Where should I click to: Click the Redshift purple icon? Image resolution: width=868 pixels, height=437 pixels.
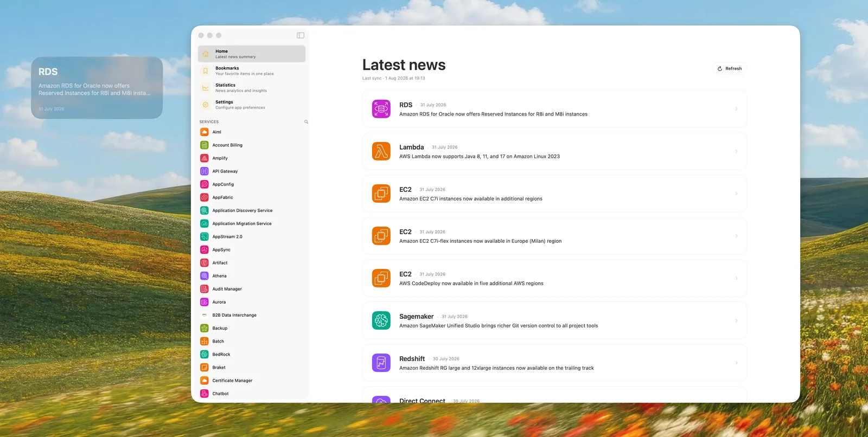(x=381, y=363)
